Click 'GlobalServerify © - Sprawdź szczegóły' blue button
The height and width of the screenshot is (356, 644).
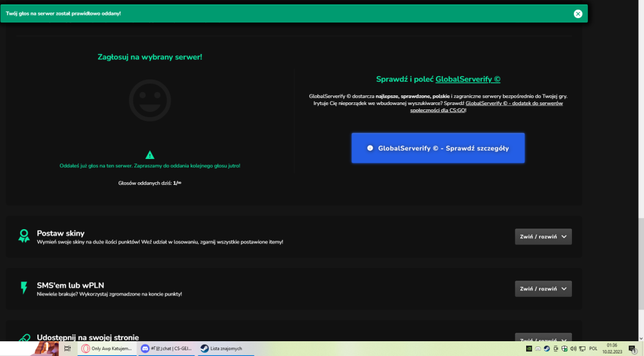[x=438, y=148]
